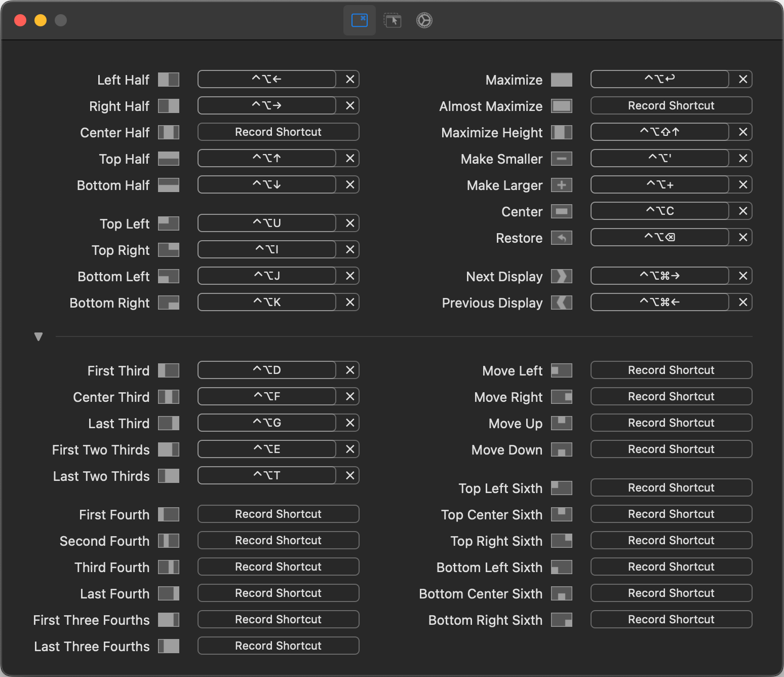Open the keyboard shortcuts tab in toolbar
The image size is (784, 677).
tap(360, 20)
